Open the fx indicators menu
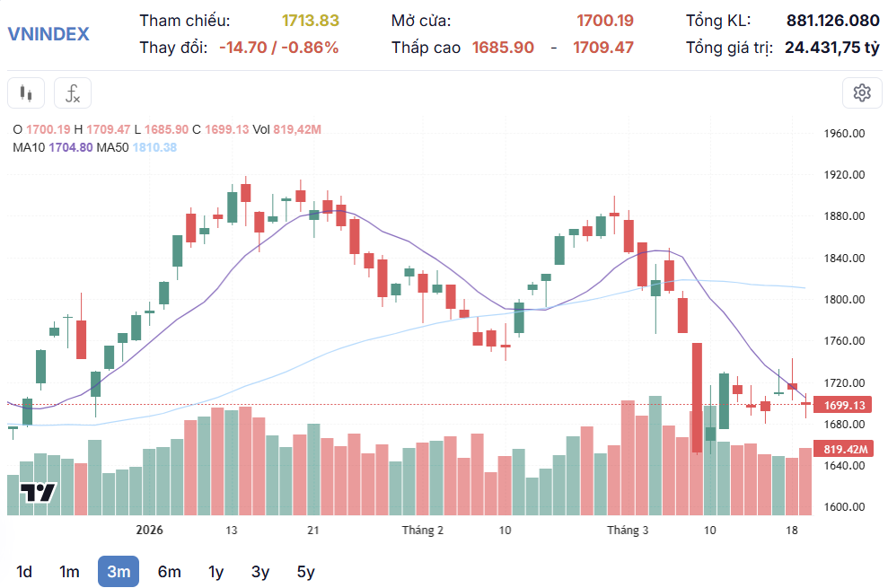888x588 pixels. coord(73,93)
